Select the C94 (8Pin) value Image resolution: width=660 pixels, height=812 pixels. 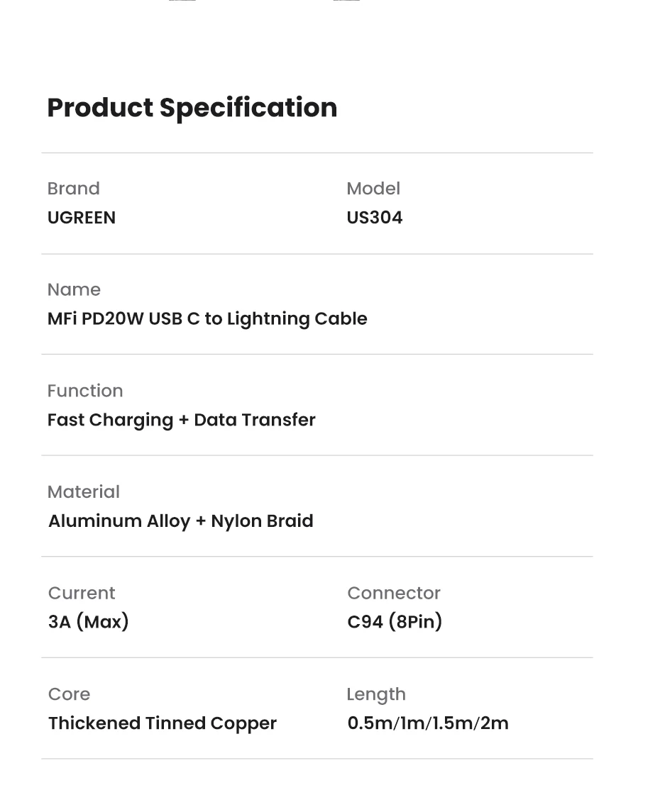pos(395,622)
